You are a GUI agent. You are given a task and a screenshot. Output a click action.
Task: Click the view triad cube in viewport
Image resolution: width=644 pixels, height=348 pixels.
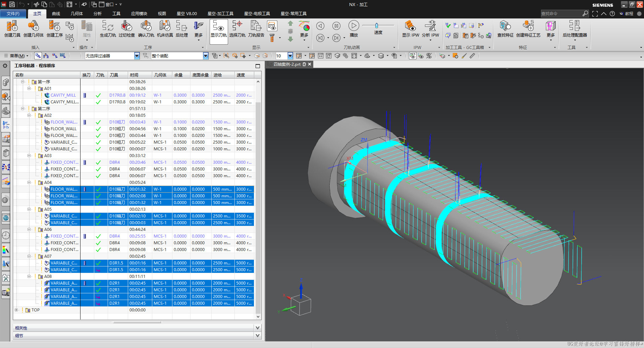[301, 305]
